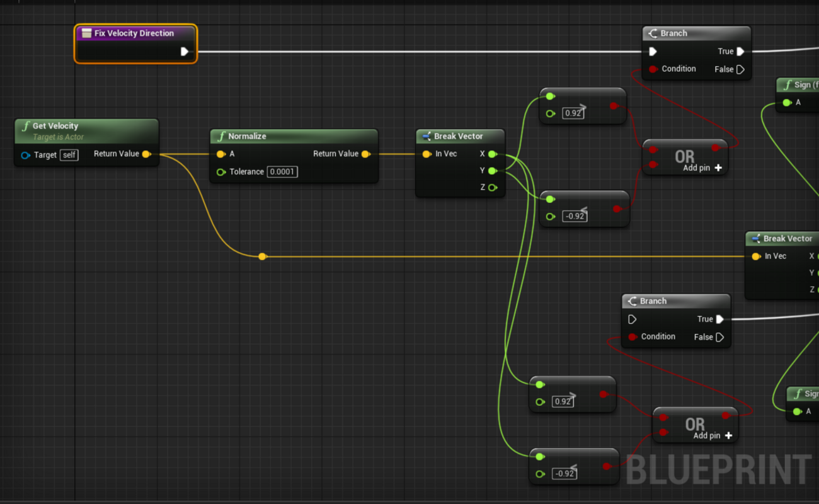819x504 pixels.
Task: Click the A pin of the upper Sign node
Action: 787,103
